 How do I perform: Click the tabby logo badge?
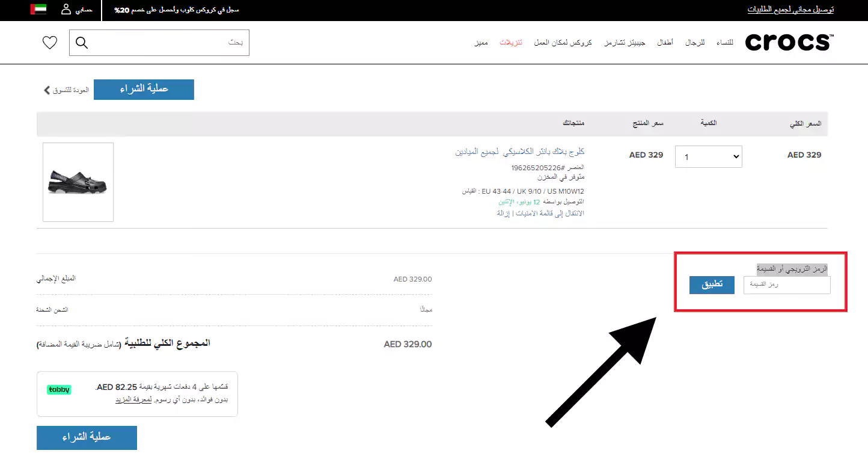pyautogui.click(x=59, y=390)
